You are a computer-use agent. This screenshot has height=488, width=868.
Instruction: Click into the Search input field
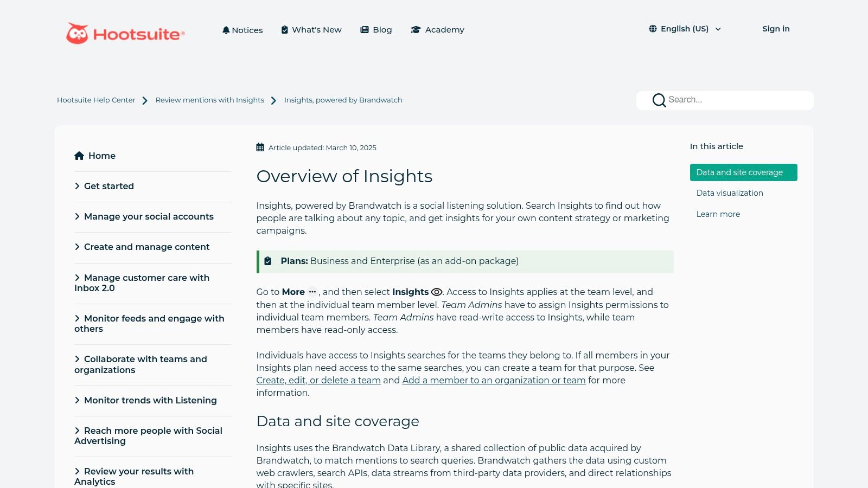click(x=738, y=100)
